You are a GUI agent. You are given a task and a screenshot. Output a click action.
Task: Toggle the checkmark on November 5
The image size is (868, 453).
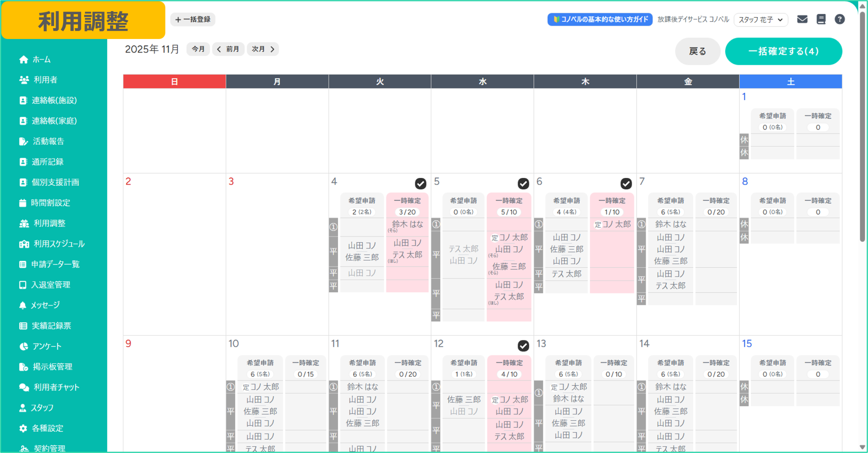(x=523, y=184)
